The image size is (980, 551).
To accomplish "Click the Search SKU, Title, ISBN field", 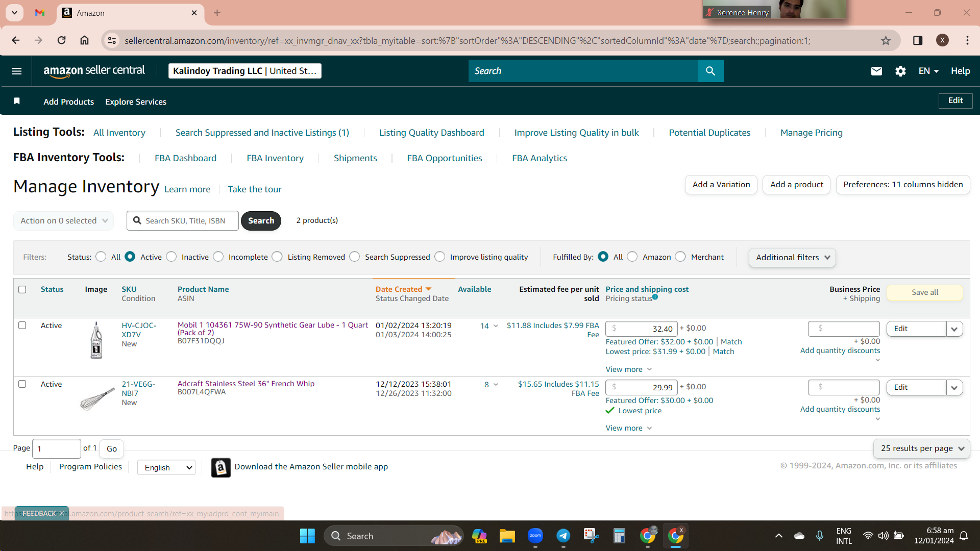I will [x=183, y=221].
